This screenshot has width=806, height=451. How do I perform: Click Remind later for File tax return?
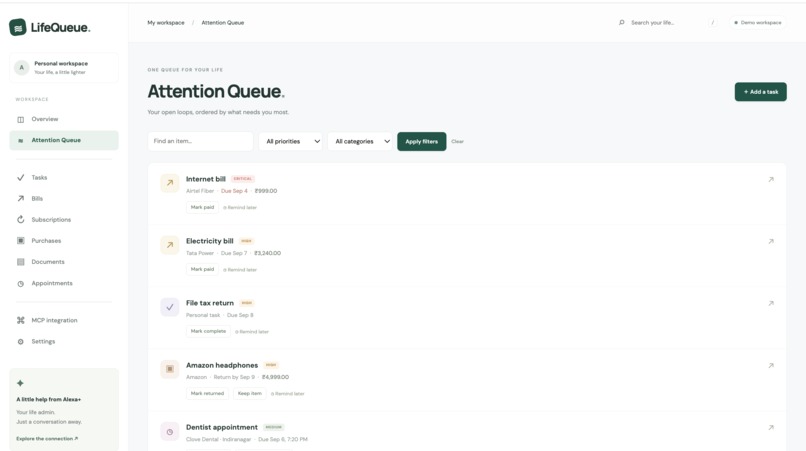[x=252, y=332]
